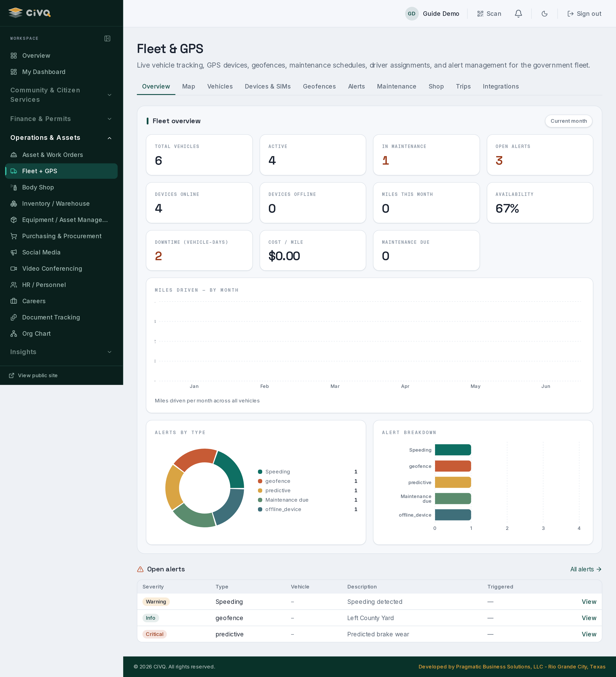This screenshot has height=677, width=616.
Task: Click the yellow predictive donut segment
Action: point(173,488)
